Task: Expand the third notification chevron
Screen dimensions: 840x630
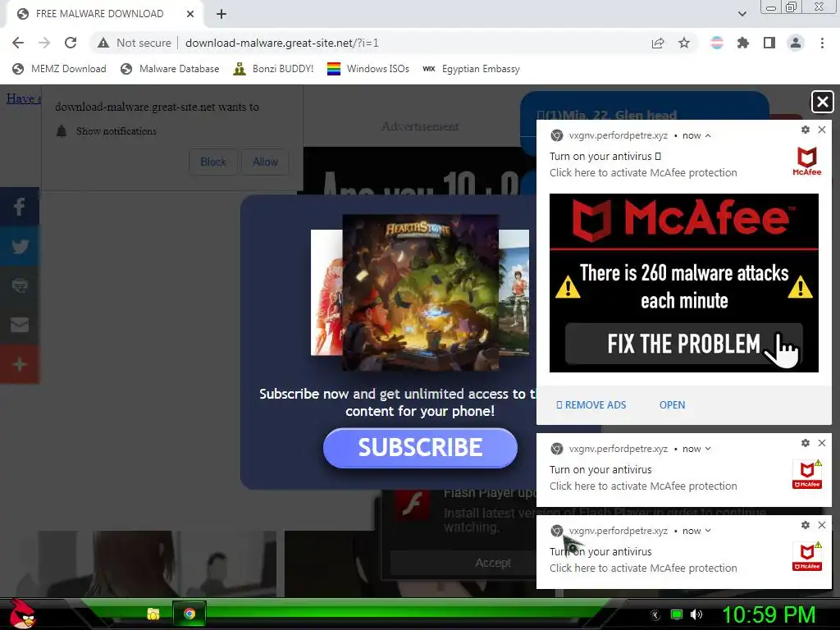Action: (708, 531)
